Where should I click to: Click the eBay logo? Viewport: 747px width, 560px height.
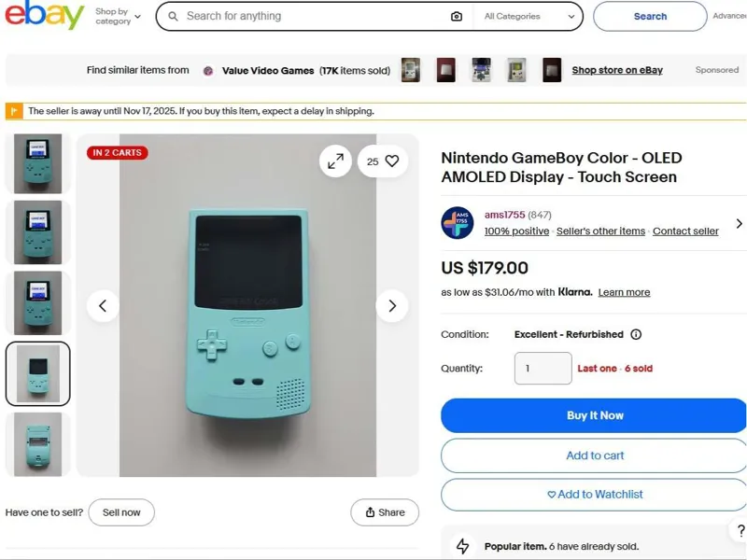pos(43,16)
